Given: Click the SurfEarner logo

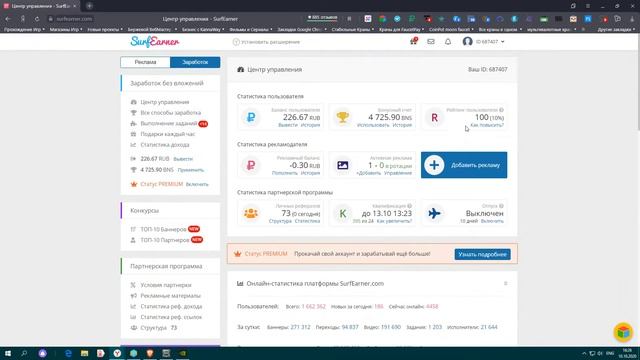Looking at the screenshot, I should tap(155, 42).
